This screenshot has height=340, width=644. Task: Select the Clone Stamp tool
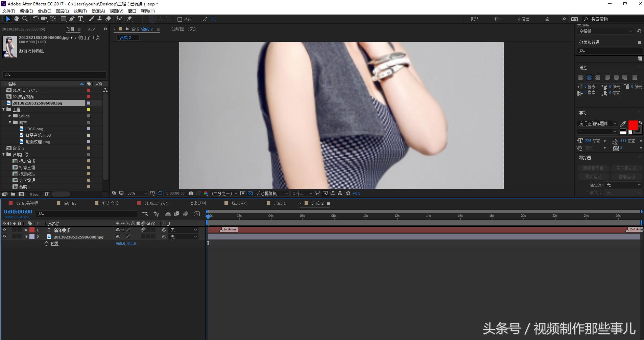pos(100,19)
